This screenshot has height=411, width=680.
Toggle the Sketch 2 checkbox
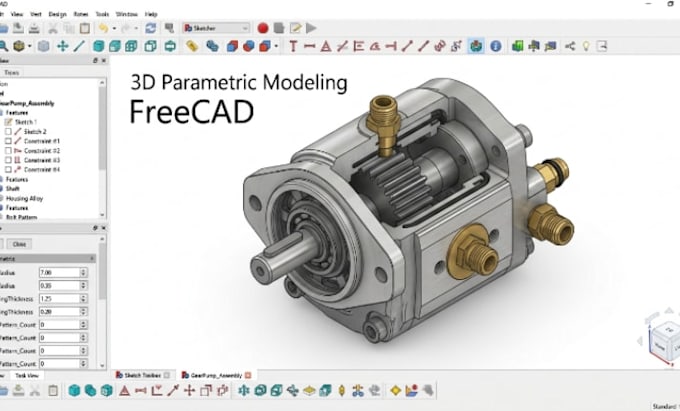(x=8, y=131)
